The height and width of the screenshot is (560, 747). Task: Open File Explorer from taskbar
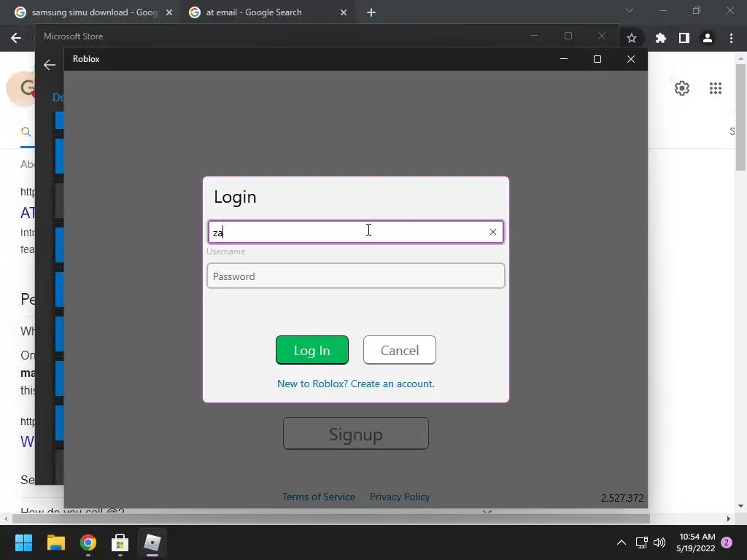pos(55,542)
